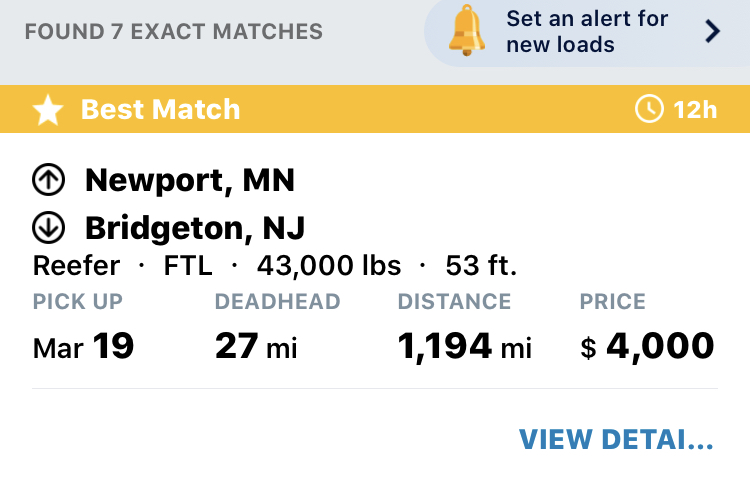Tap Set an alert for new loads
The height and width of the screenshot is (490, 750).
click(x=587, y=32)
